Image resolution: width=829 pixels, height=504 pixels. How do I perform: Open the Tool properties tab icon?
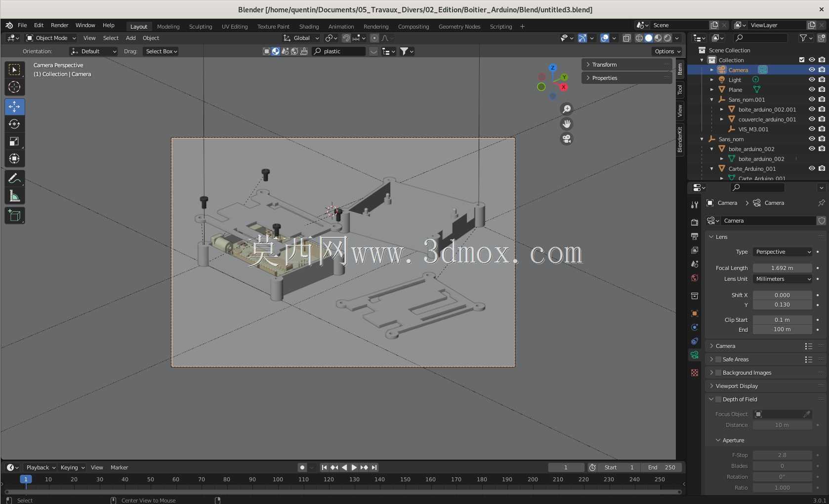(x=695, y=204)
